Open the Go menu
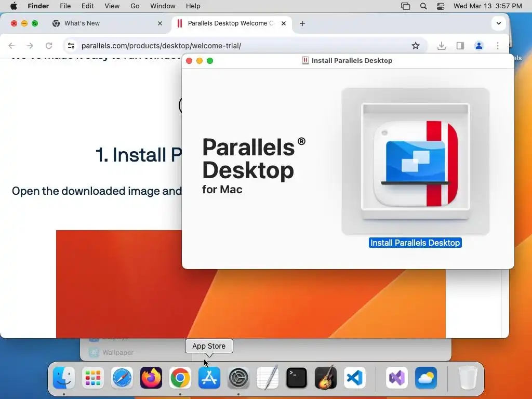The width and height of the screenshot is (532, 399). pos(135,6)
